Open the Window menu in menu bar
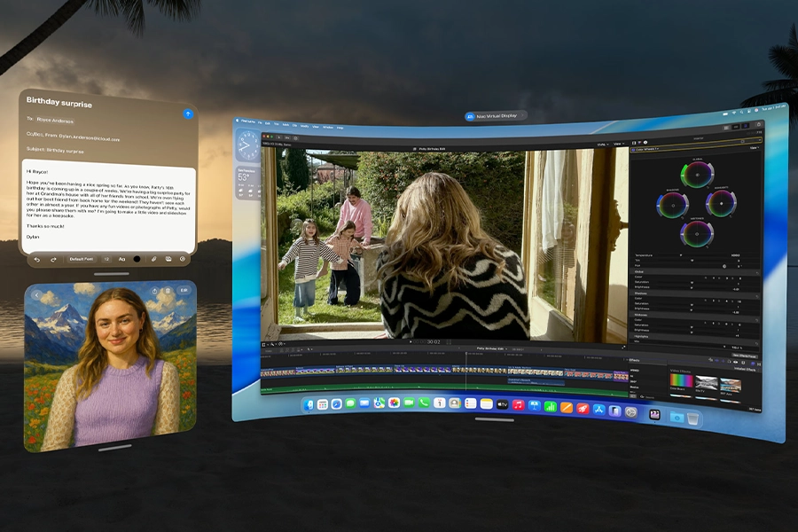The height and width of the screenshot is (532, 798). click(x=328, y=127)
